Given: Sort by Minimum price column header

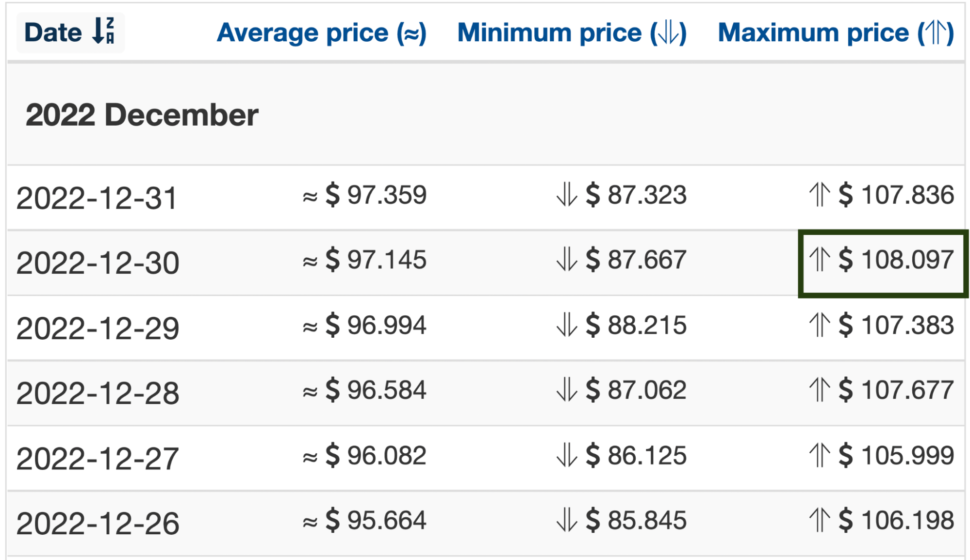Looking at the screenshot, I should click(572, 33).
